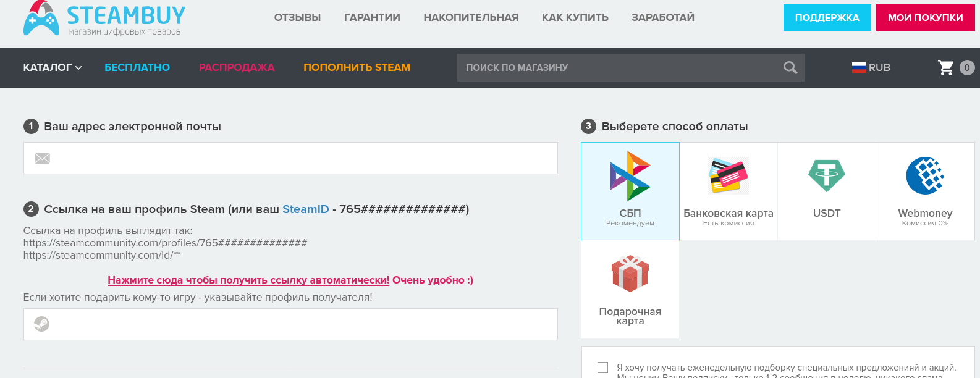Image resolution: width=980 pixels, height=378 pixels.
Task: Focus the email address input field
Action: tap(290, 158)
